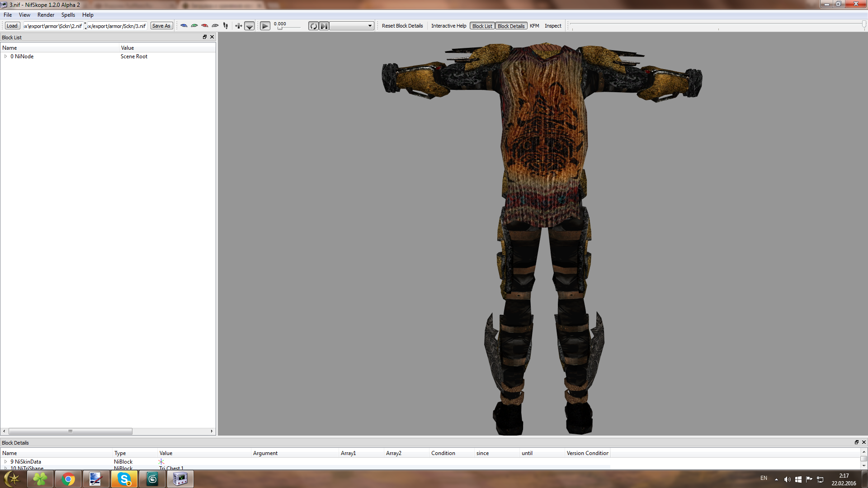Screen dimensions: 868x488
Task: Expand the 9 NiSkinData row
Action: click(5, 462)
